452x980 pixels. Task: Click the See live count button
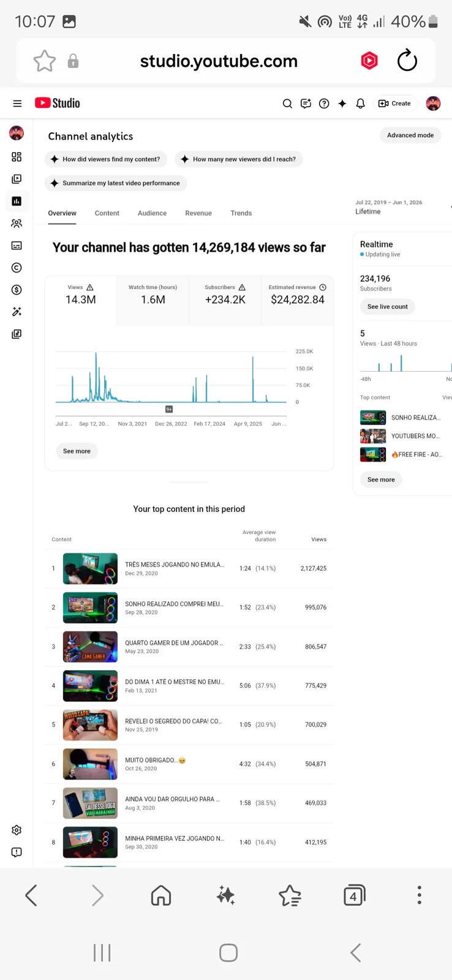click(387, 307)
